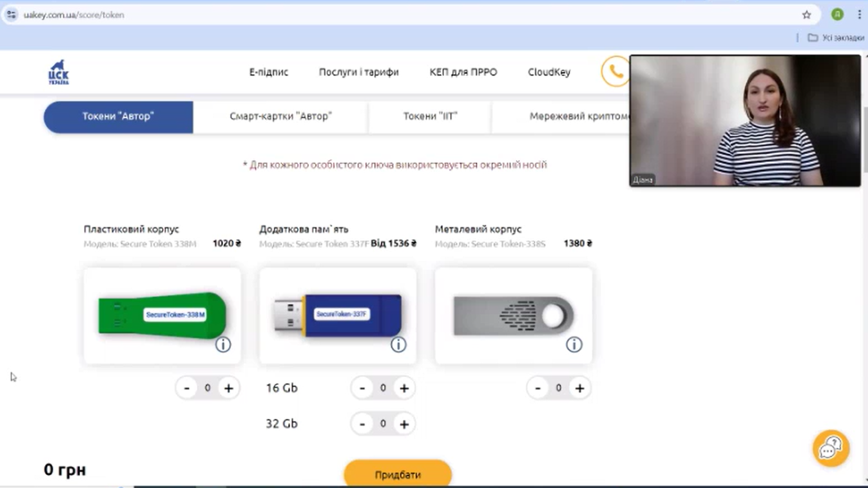868x488 pixels.
Task: Click the address bar URL field
Action: pyautogui.click(x=410, y=15)
